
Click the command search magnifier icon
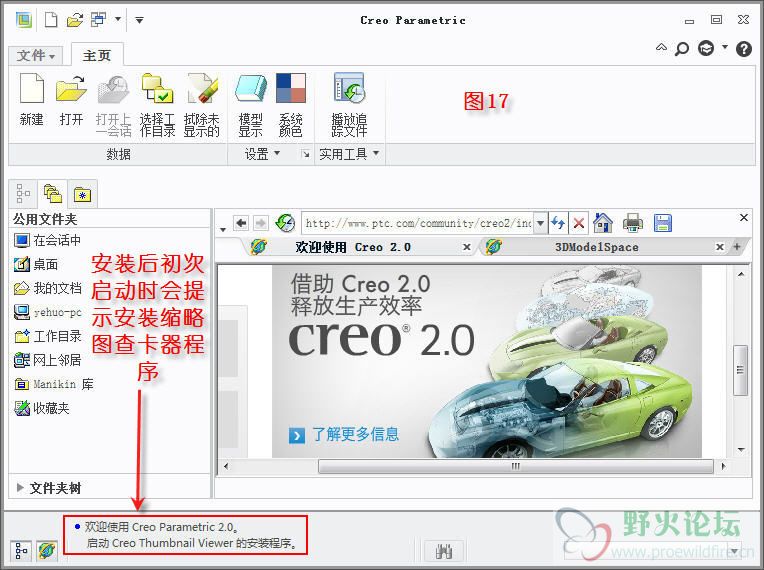682,49
